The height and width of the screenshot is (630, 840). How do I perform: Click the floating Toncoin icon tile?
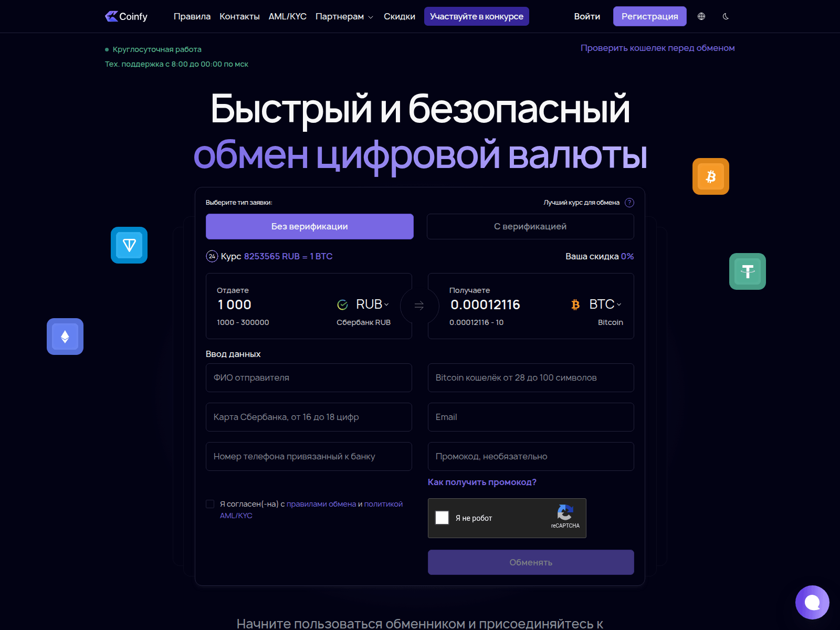(x=129, y=245)
